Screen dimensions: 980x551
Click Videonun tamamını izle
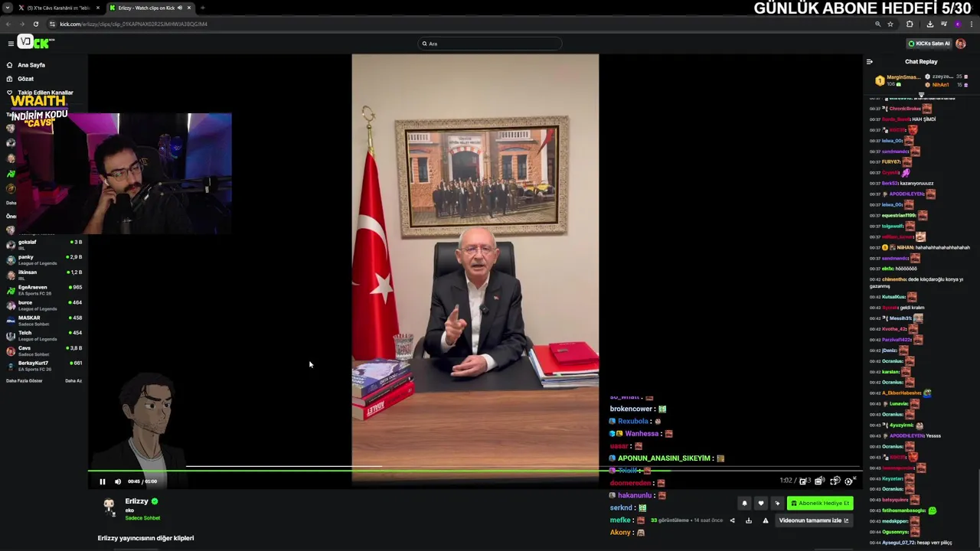click(814, 520)
